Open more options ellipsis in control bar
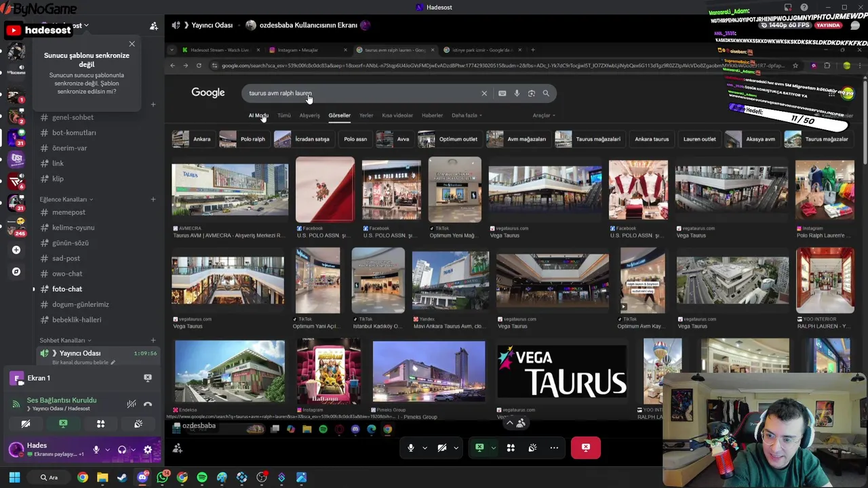This screenshot has width=868, height=488. (554, 447)
